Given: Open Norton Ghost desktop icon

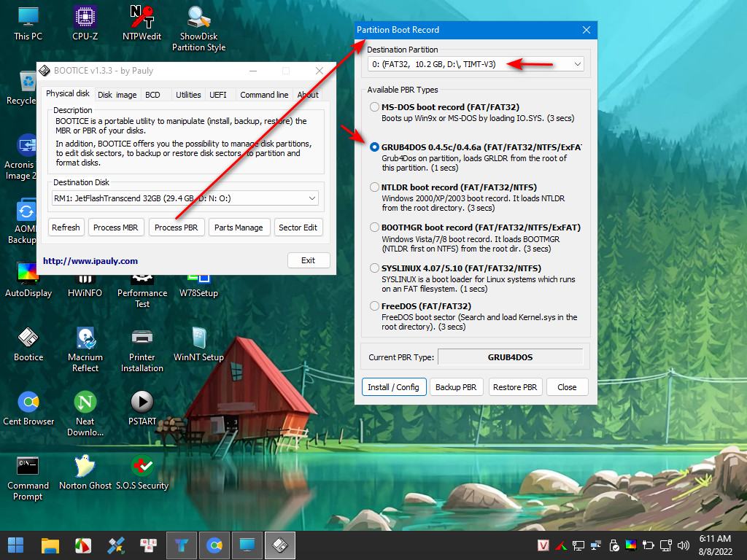Looking at the screenshot, I should pyautogui.click(x=85, y=472).
